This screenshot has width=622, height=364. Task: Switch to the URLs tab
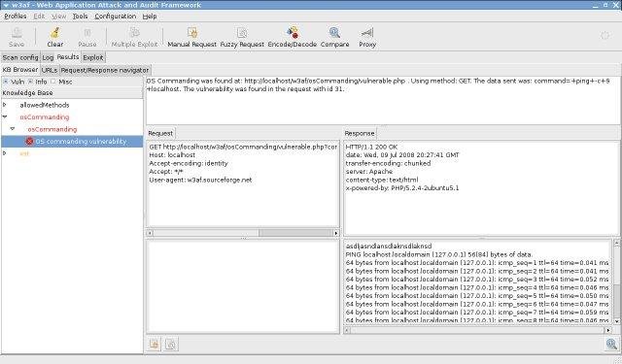click(x=50, y=70)
